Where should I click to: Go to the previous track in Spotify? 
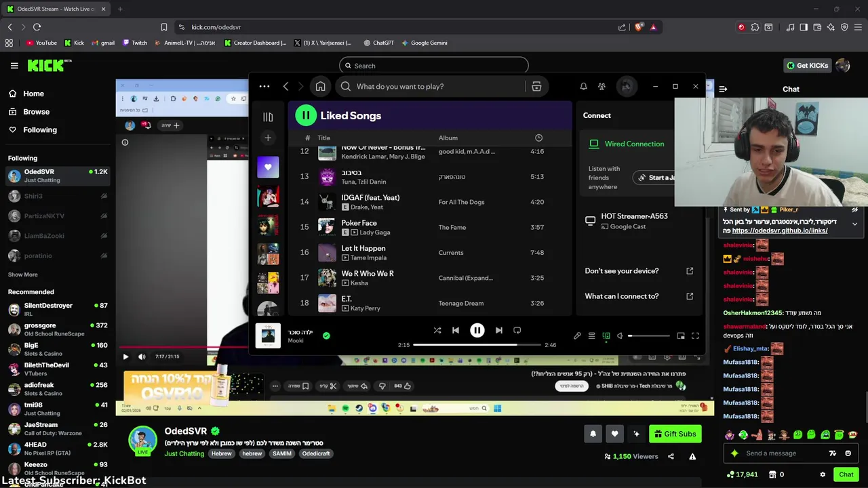coord(456,330)
